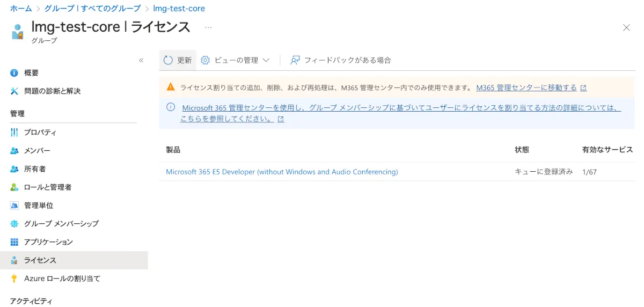Click the orange warning triangle icon
Screen dimensions: 644x307
[x=171, y=87]
